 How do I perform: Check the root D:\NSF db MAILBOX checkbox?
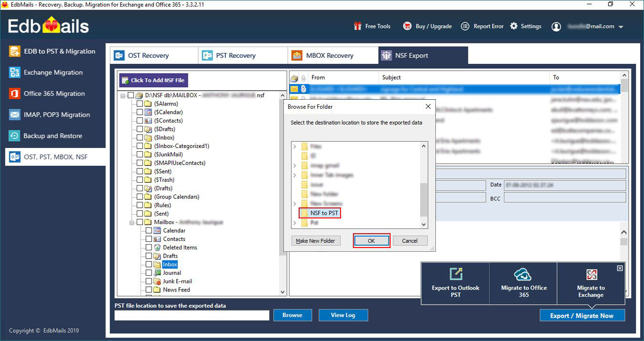point(131,95)
